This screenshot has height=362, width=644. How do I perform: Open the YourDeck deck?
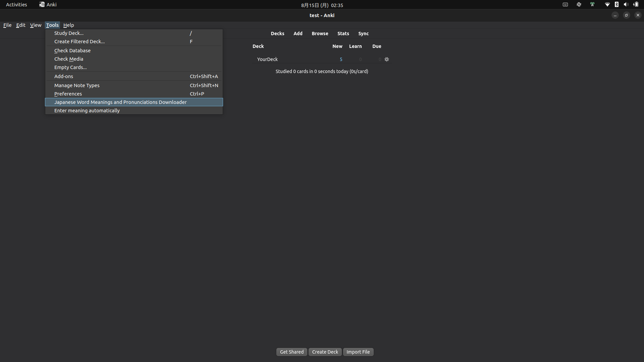(x=267, y=59)
